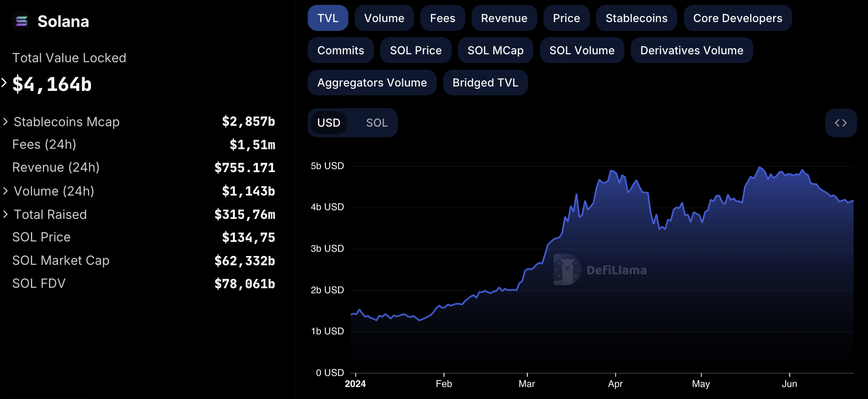Click the Revenue (24h) label

click(x=56, y=167)
